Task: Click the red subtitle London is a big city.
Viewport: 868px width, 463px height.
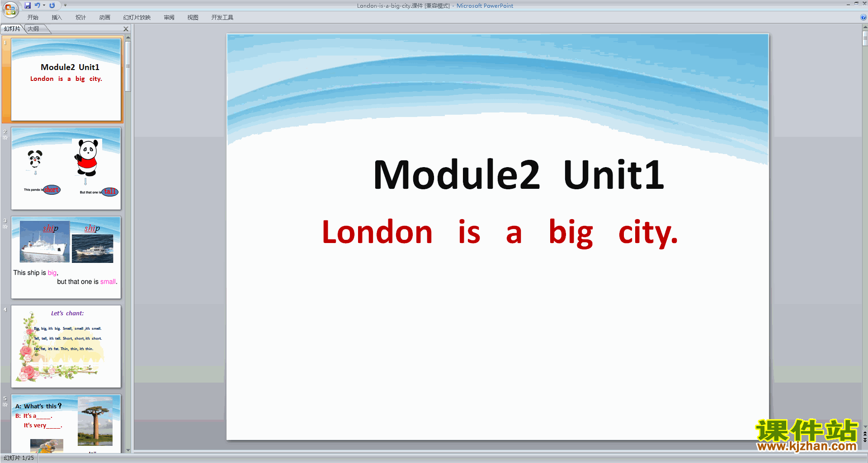Action: pyautogui.click(x=500, y=233)
